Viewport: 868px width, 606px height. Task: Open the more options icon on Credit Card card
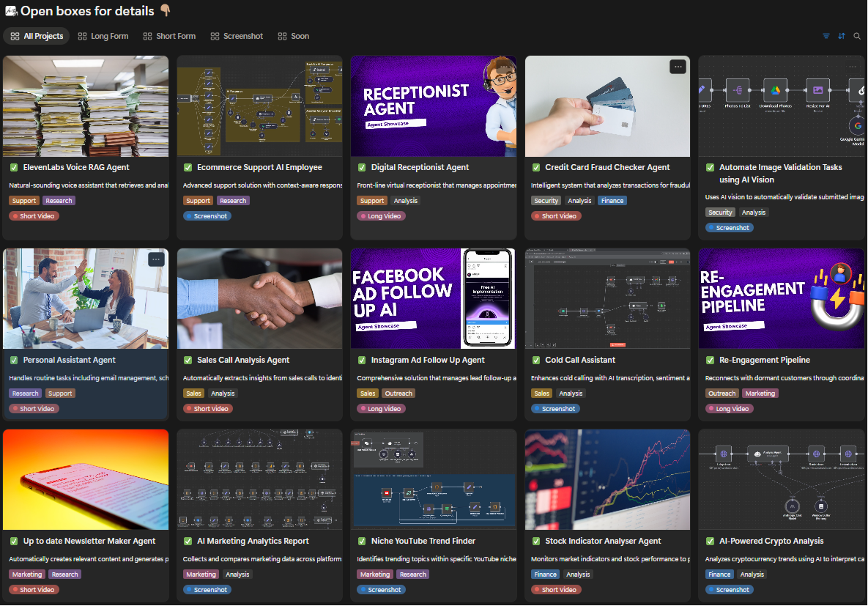(x=678, y=67)
